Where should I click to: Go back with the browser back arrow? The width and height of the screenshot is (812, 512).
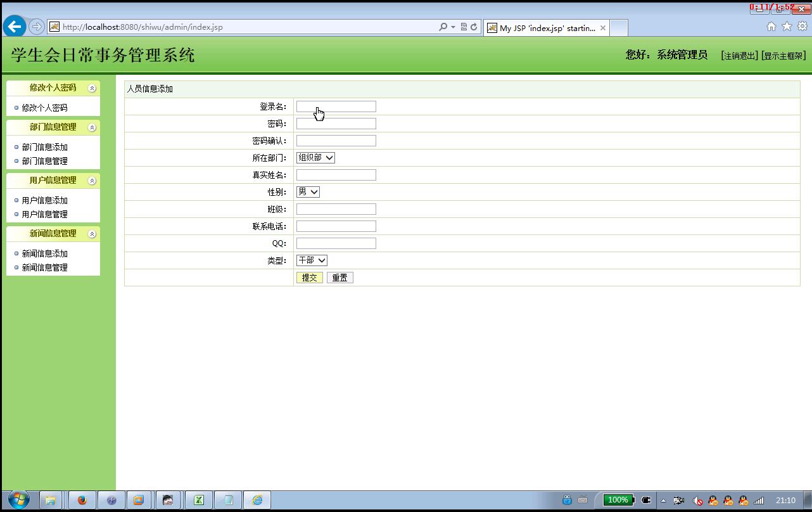pyautogui.click(x=15, y=27)
